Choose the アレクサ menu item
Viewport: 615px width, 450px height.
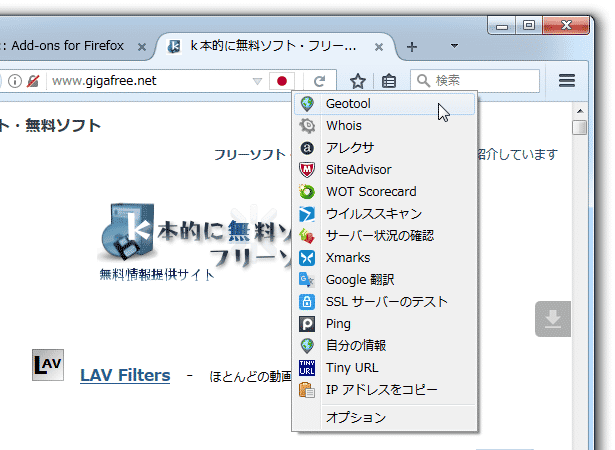tap(384, 148)
